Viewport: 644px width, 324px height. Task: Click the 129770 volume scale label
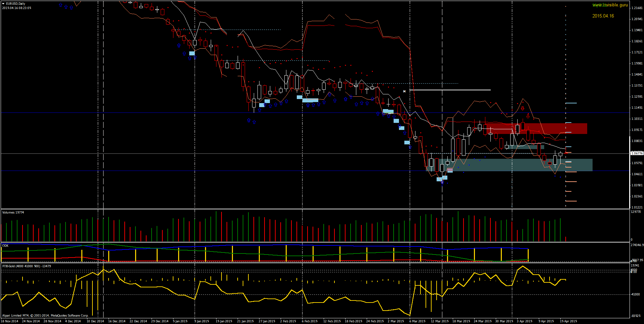tap(636, 212)
